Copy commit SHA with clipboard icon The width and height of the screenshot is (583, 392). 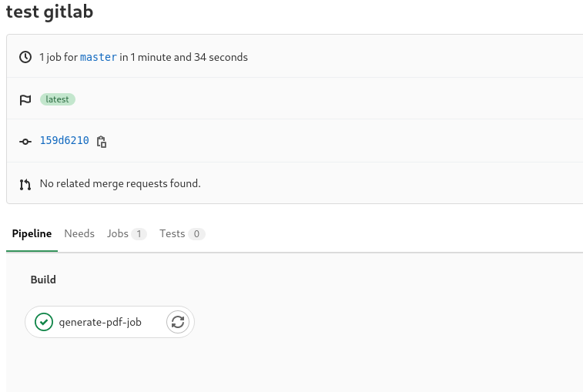(x=102, y=142)
